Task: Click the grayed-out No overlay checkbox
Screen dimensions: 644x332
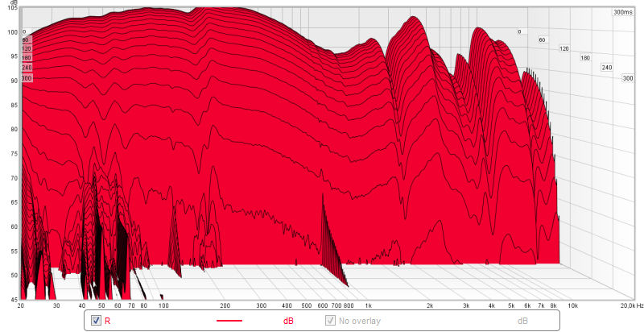Action: (331, 321)
